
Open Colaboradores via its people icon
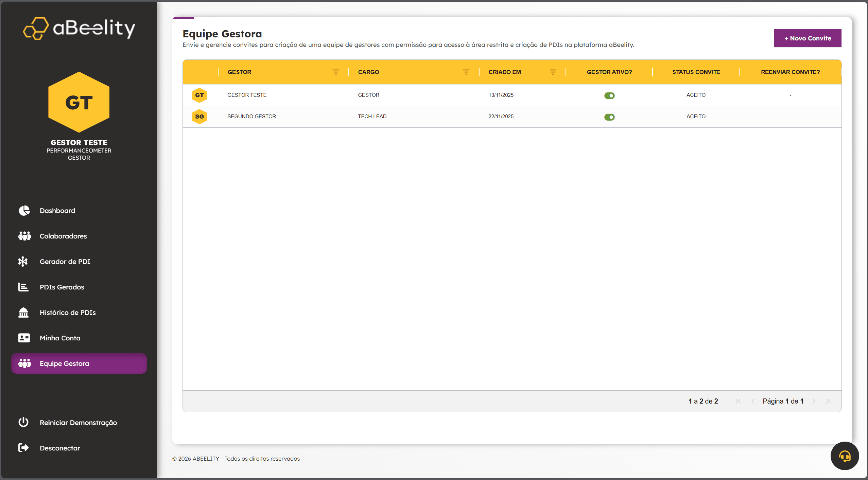pos(24,236)
